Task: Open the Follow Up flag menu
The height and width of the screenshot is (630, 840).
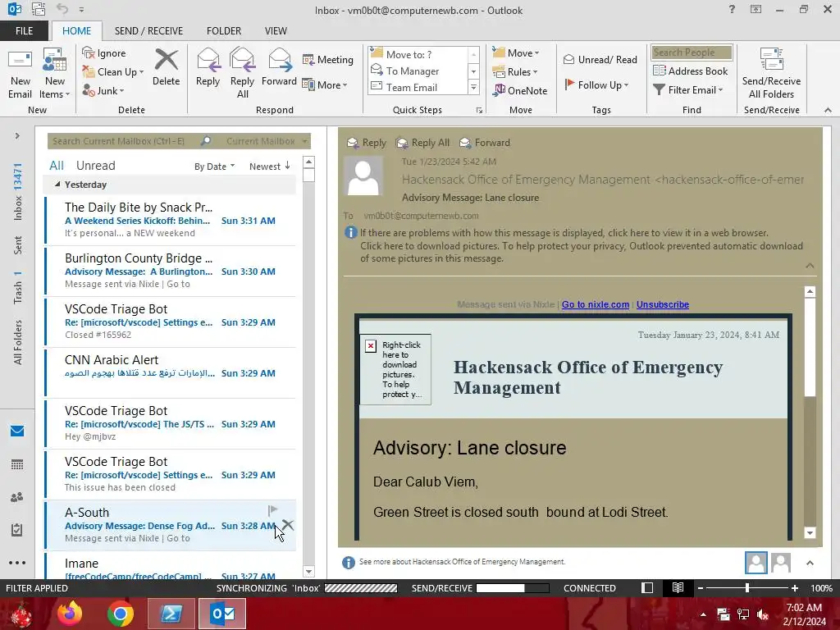Action: point(597,84)
